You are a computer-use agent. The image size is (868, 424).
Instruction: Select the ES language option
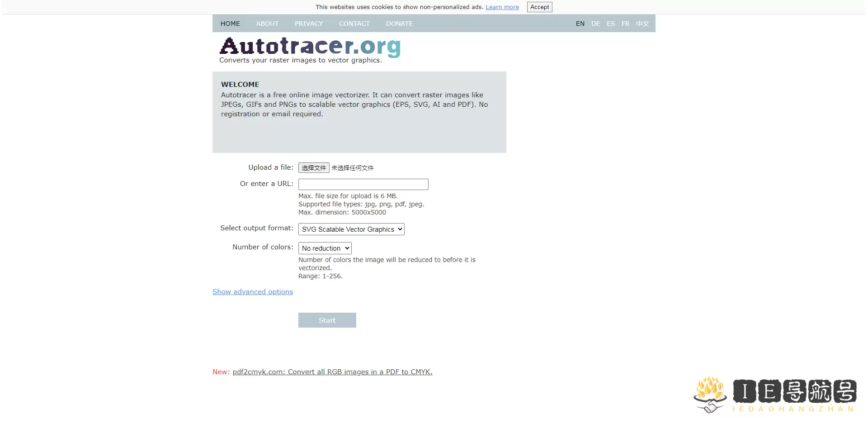[x=611, y=23]
